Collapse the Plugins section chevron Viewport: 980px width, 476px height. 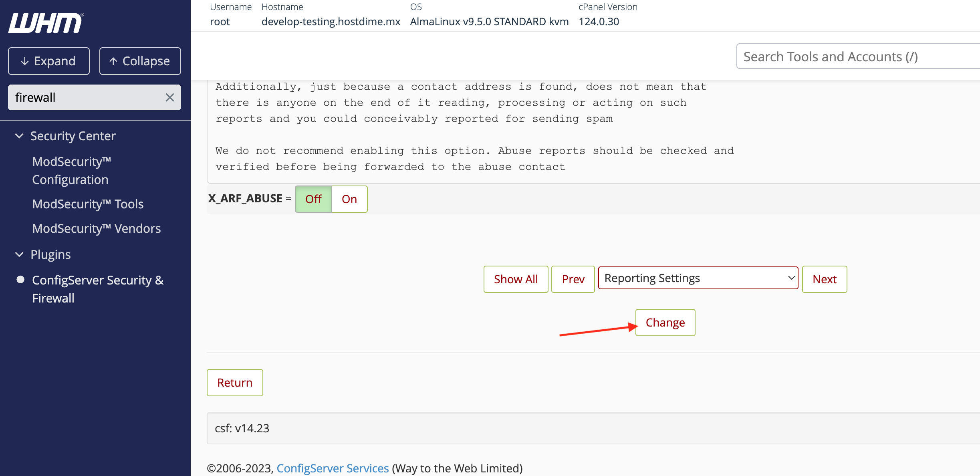click(19, 254)
